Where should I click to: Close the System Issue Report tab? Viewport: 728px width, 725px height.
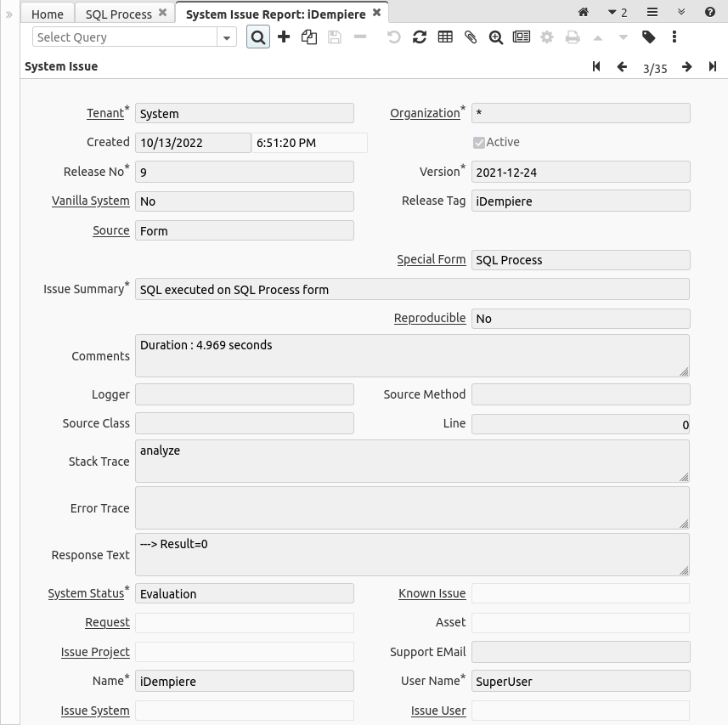pos(377,14)
